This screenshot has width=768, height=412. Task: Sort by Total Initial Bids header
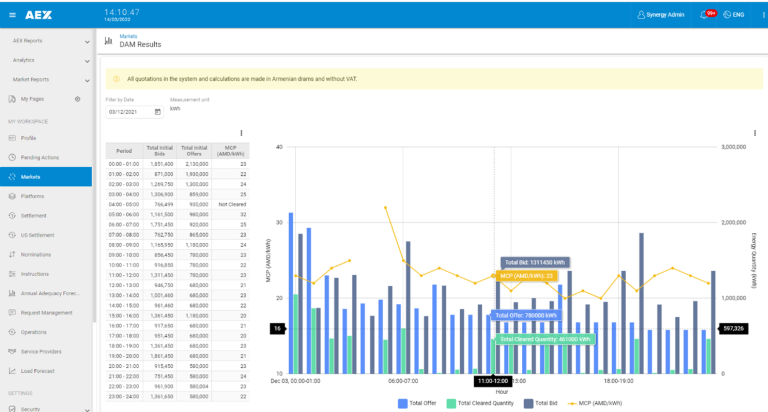(x=160, y=151)
